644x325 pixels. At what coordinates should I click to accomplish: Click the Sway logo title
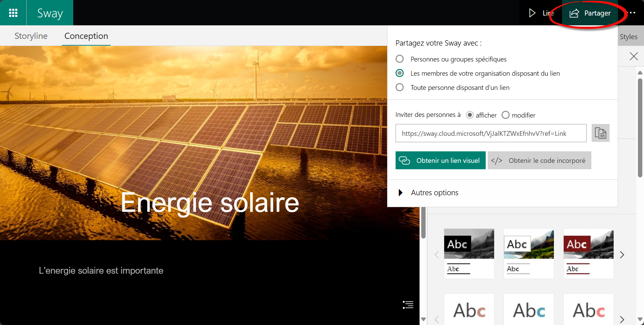(x=50, y=13)
